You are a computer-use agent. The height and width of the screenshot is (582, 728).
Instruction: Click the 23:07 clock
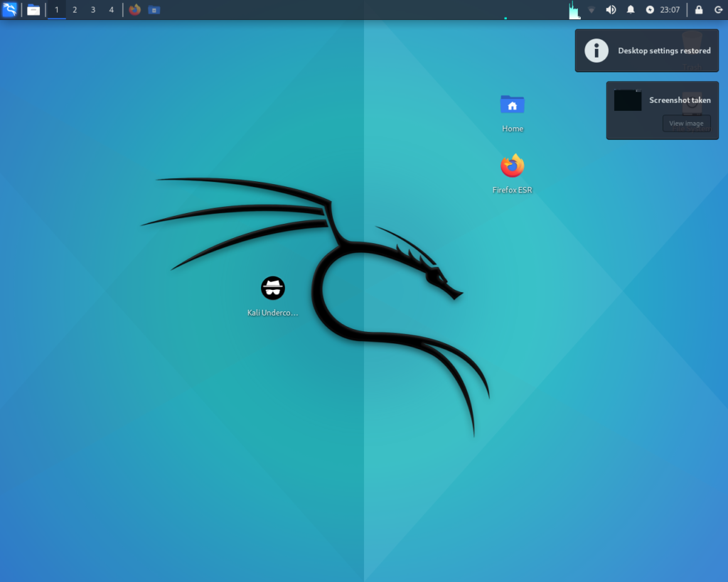pos(670,10)
